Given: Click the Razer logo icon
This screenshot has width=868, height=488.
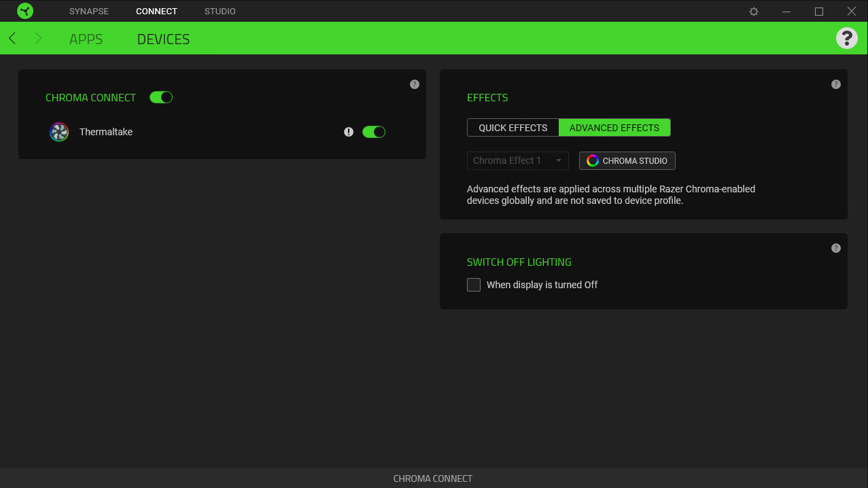Looking at the screenshot, I should [25, 11].
